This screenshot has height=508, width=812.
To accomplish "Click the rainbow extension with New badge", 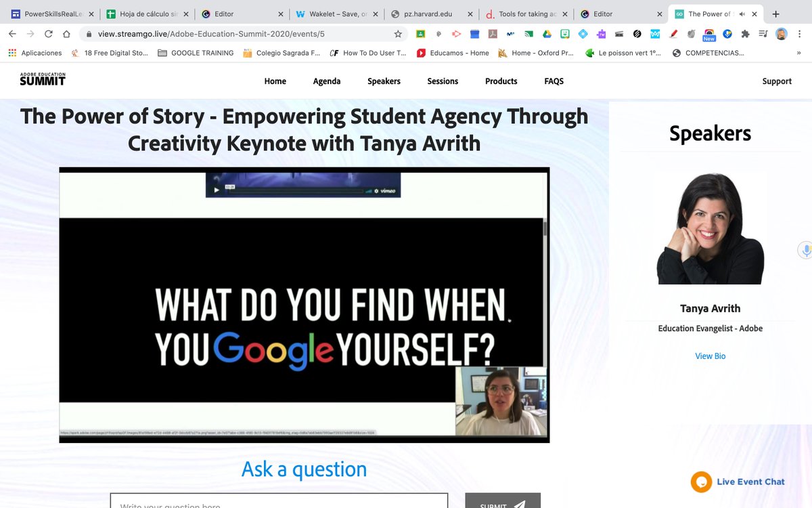I will pos(708,35).
